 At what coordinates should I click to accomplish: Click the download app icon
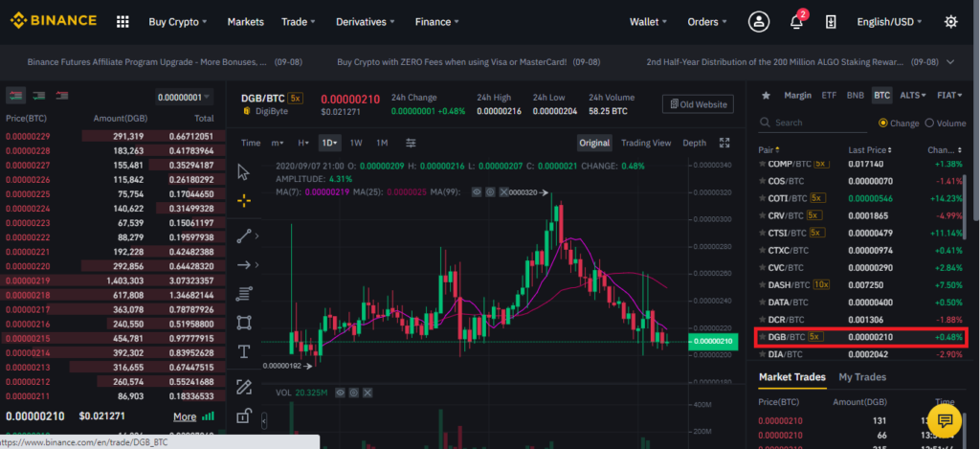pos(831,22)
